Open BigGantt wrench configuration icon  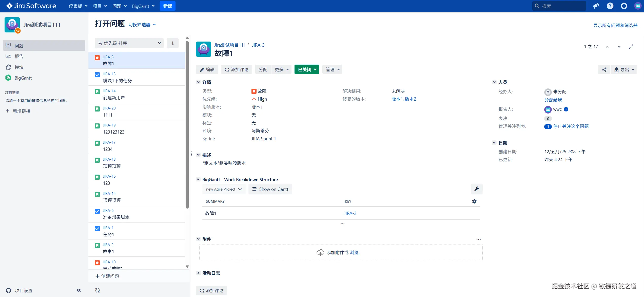477,189
